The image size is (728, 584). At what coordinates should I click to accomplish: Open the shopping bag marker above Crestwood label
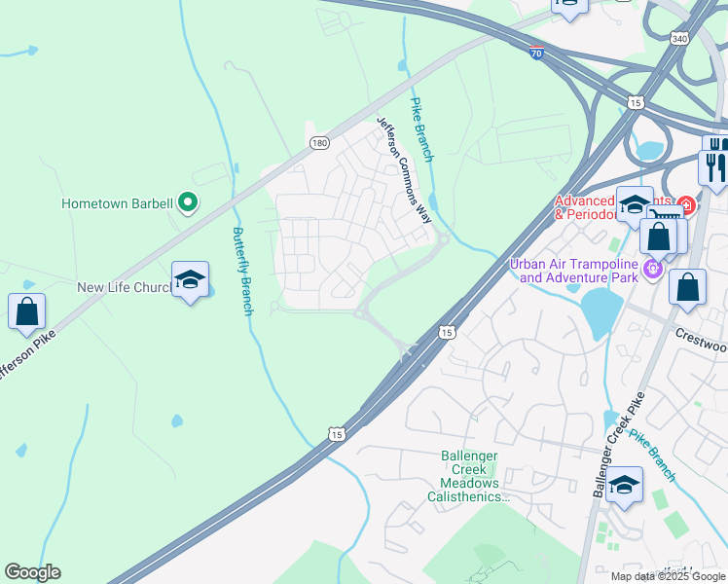(x=687, y=288)
